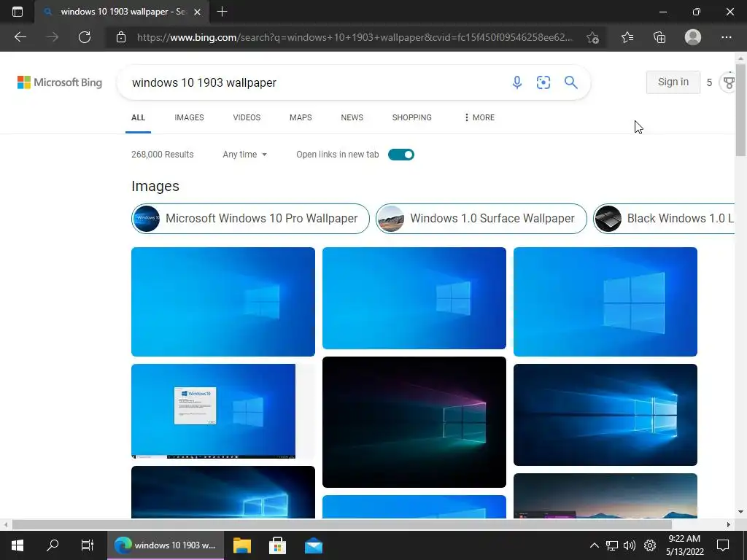Open File Explorer from taskbar
The image size is (747, 560).
point(242,545)
